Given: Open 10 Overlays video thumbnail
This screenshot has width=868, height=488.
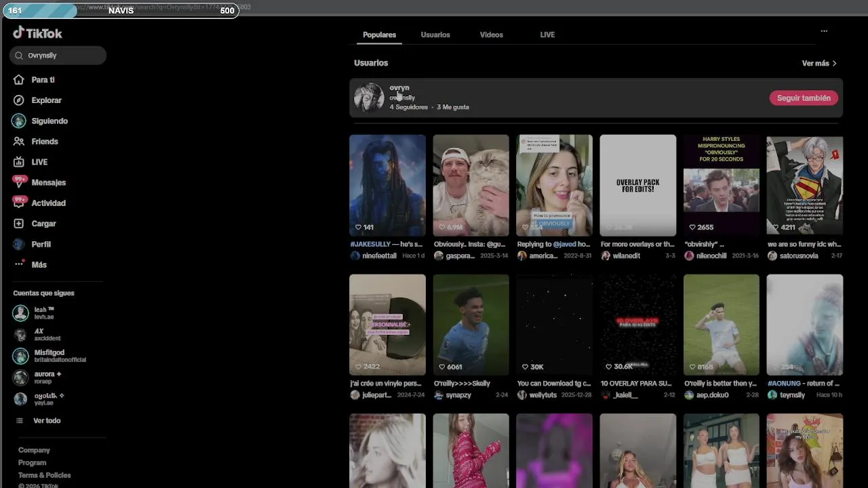Looking at the screenshot, I should [637, 325].
